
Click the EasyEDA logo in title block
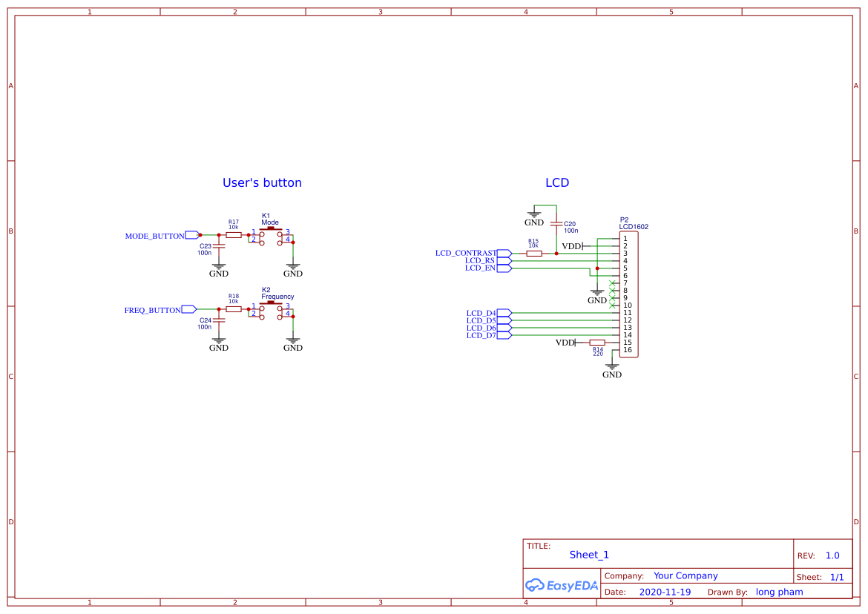coord(562,585)
